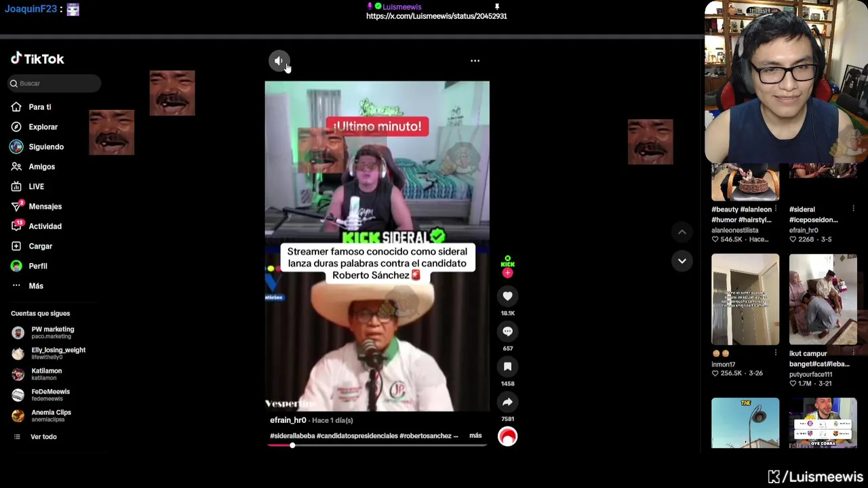This screenshot has width=868, height=488.
Task: Go to next video down arrow
Action: 682,260
